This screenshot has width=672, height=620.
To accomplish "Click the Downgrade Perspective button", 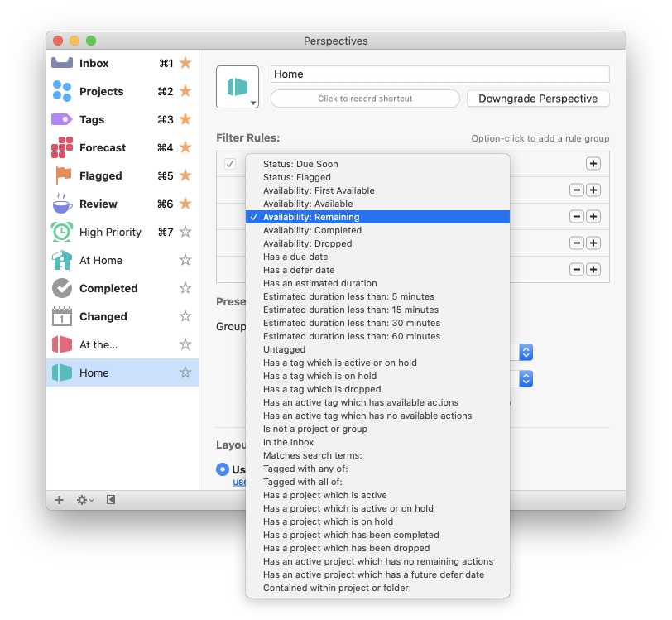I will [538, 99].
